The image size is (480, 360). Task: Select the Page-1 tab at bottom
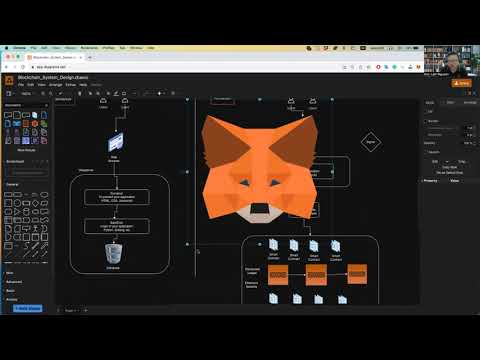[71, 310]
